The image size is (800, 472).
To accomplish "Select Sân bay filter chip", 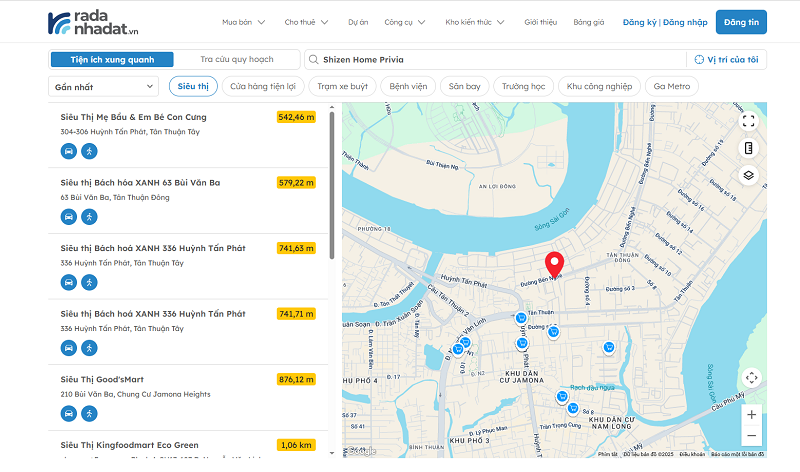I will click(x=464, y=86).
